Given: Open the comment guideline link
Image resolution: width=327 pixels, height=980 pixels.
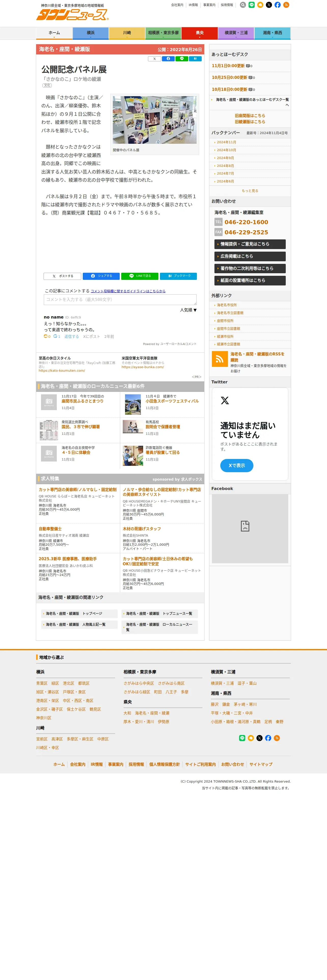Looking at the screenshot, I should tap(128, 291).
